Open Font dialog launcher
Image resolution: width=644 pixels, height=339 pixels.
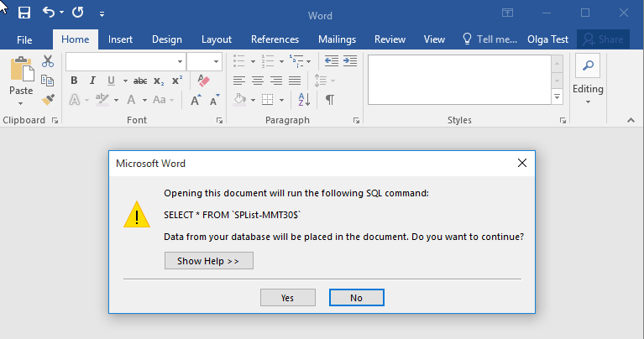(219, 121)
